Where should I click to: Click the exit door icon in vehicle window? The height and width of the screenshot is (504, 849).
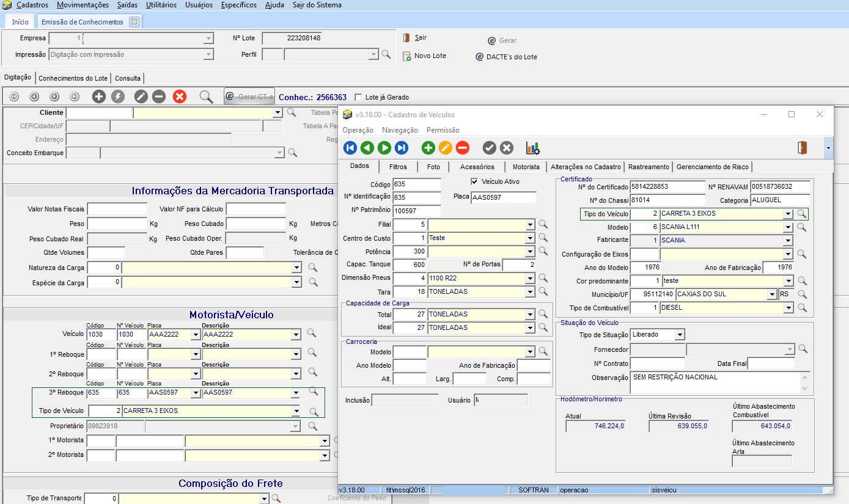(803, 148)
